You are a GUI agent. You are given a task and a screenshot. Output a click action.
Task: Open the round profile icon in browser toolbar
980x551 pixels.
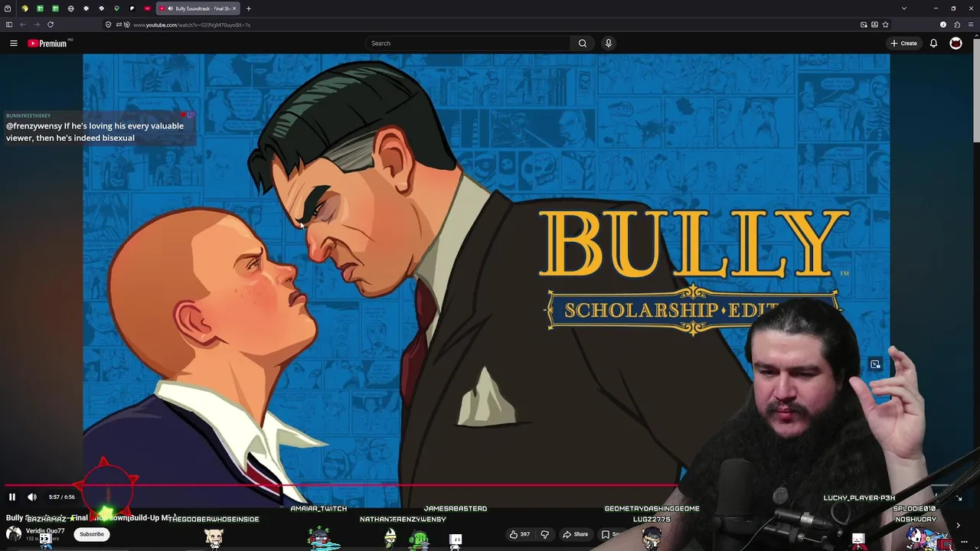click(943, 24)
